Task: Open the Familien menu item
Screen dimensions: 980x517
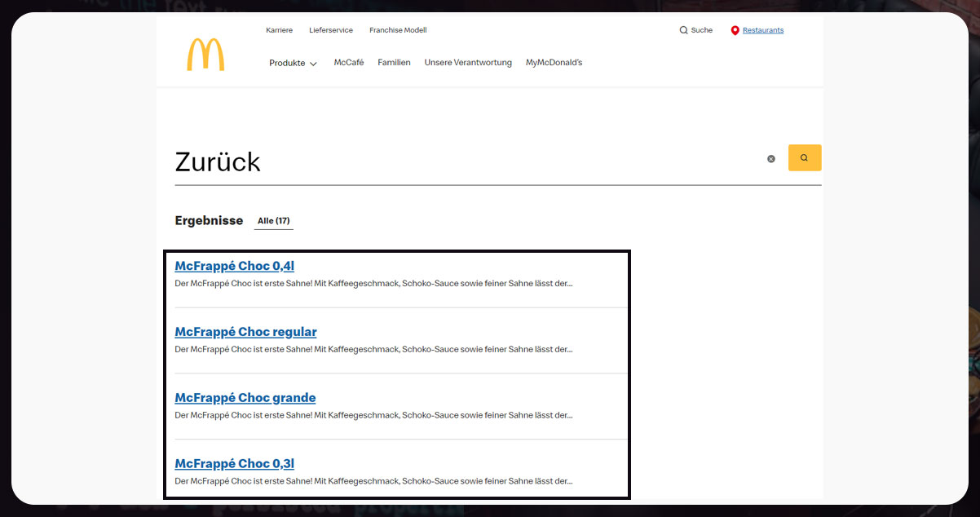Action: coord(394,63)
